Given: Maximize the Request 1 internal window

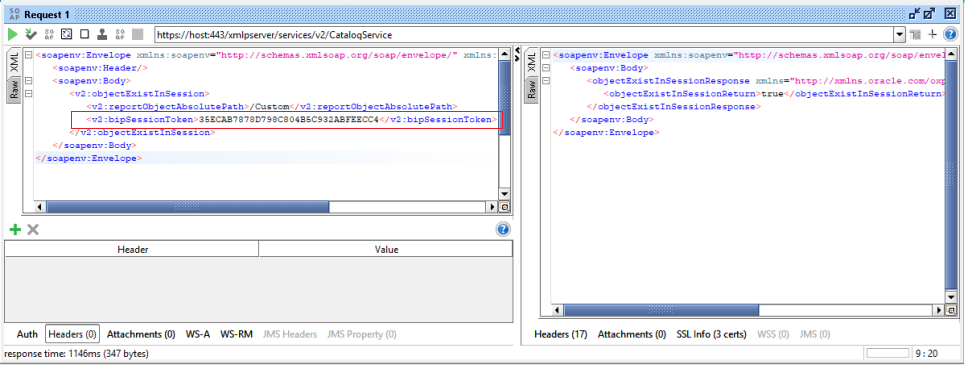Looking at the screenshot, I should coord(930,14).
